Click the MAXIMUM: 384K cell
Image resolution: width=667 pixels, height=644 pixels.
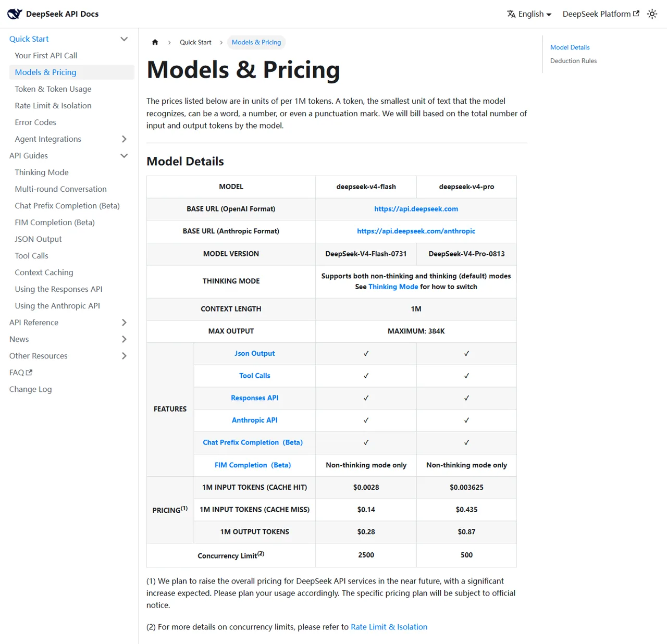click(416, 331)
